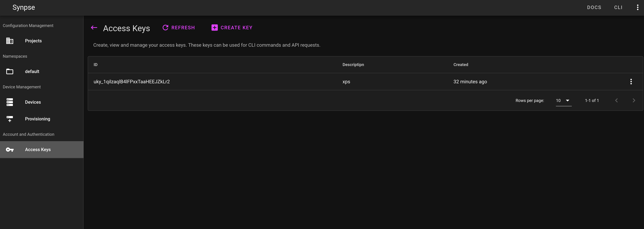Select Provisioning in the sidebar
This screenshot has width=644, height=229.
[x=37, y=119]
